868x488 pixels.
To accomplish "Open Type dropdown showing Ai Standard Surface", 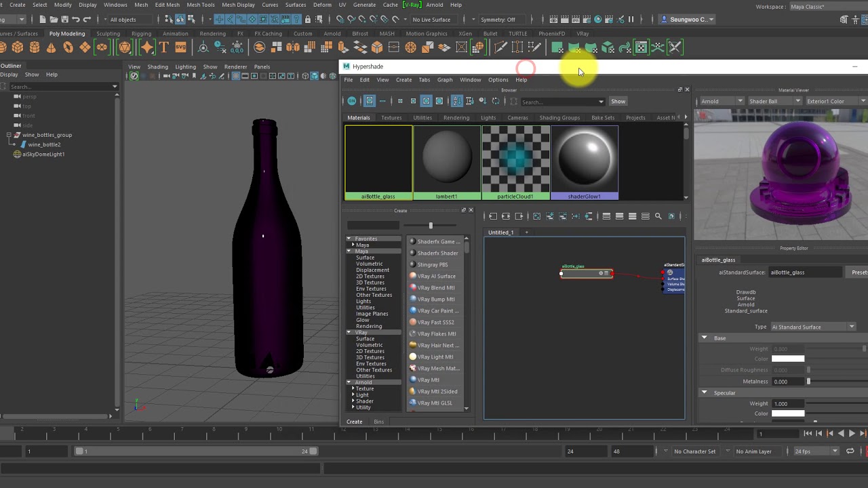I will (x=813, y=327).
